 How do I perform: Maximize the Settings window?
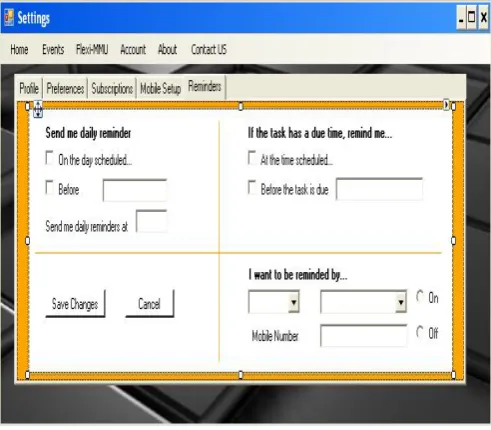pyautogui.click(x=472, y=18)
